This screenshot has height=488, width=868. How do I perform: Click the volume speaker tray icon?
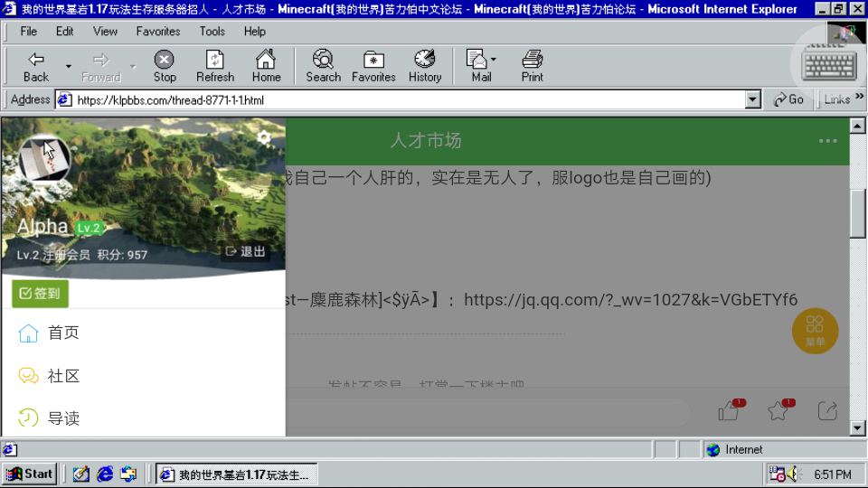(x=795, y=474)
